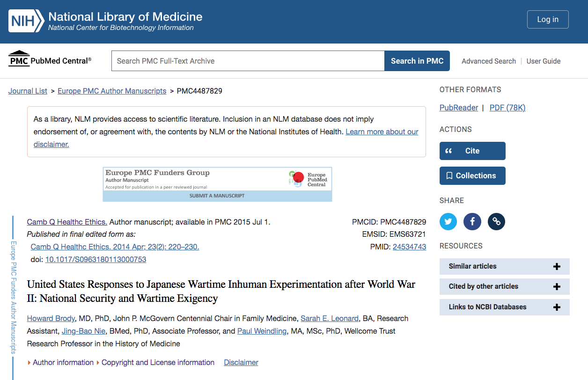Expand Cited by other articles section
588x380 pixels.
505,286
